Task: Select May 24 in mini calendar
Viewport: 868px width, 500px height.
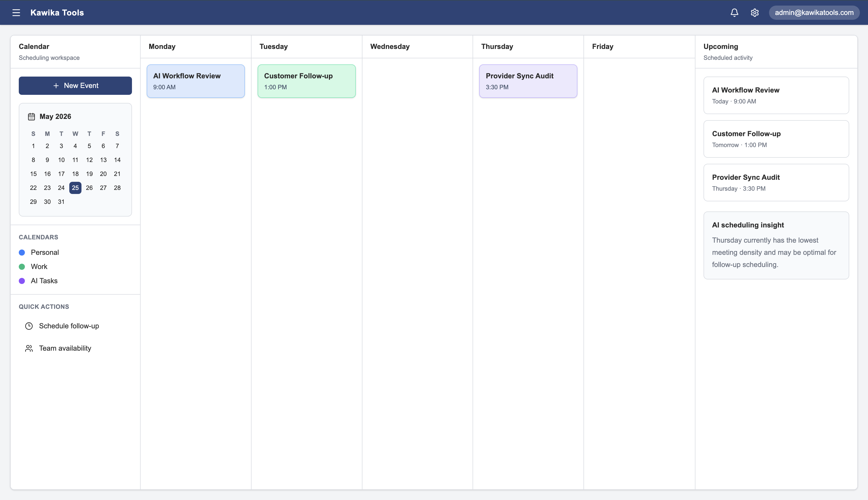Action: [x=61, y=188]
